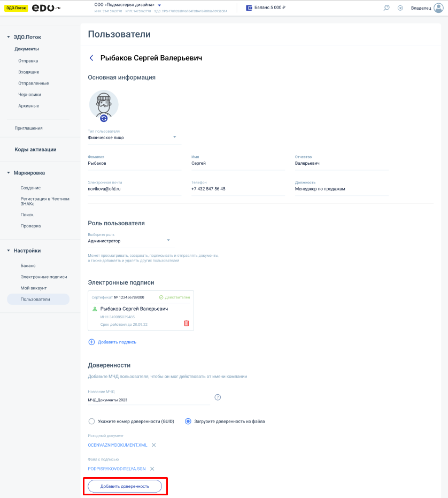The width and height of the screenshot is (448, 498).
Task: Remove the OCENVAZNIYDOKUMENT.XML file
Action: click(x=154, y=445)
